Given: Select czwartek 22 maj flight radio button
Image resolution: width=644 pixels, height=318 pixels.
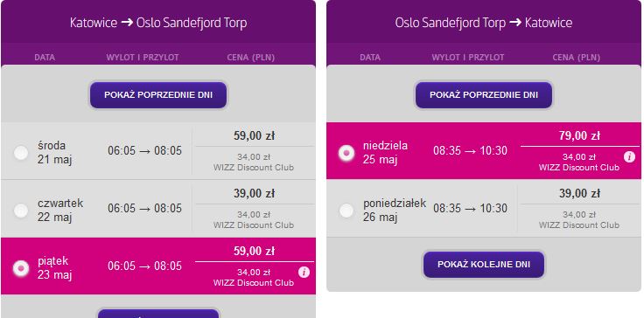Looking at the screenshot, I should [x=21, y=210].
